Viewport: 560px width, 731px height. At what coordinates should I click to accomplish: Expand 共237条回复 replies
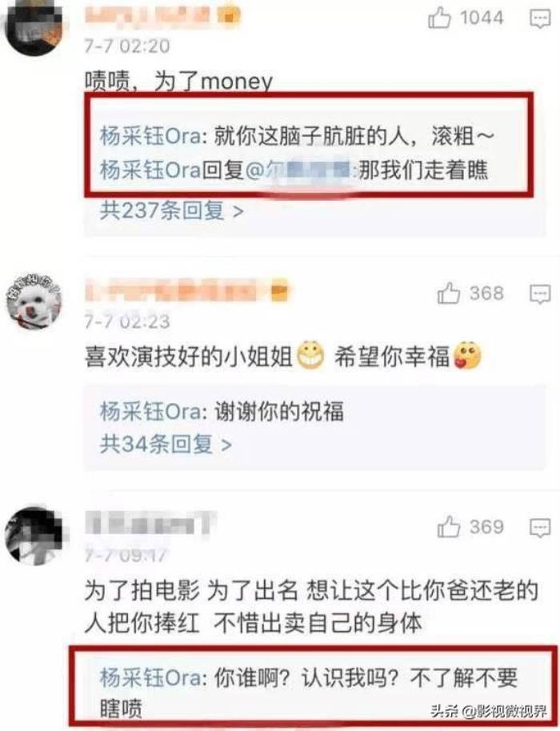[171, 211]
